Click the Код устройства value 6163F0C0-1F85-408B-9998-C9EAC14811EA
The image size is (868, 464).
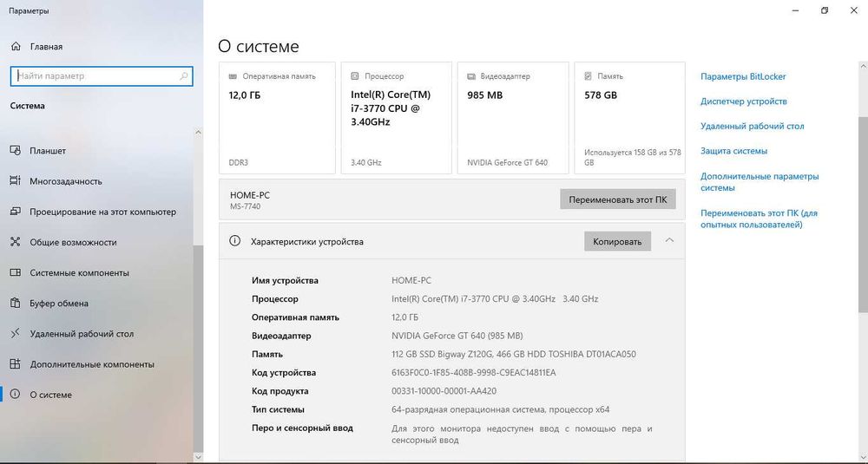click(473, 372)
